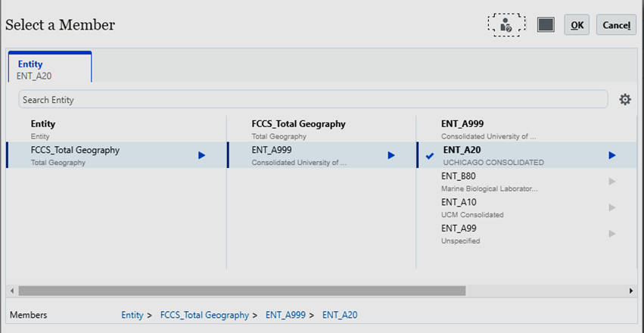Select ENT_B80 Marine Biological Laboratory member
This screenshot has width=644, height=333.
[527, 182]
